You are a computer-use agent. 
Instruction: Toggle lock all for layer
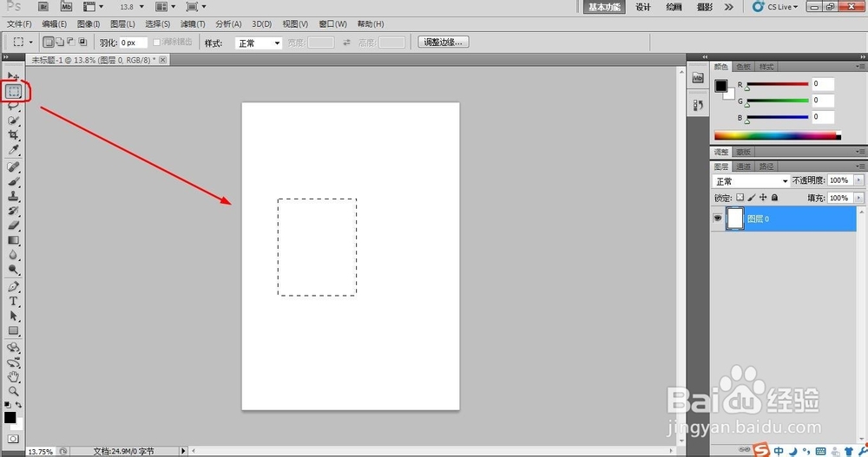[774, 198]
